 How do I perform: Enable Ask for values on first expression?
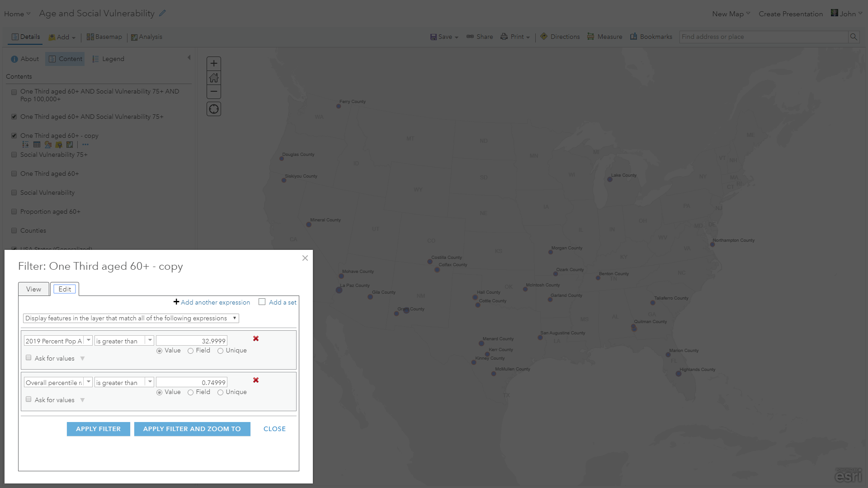pos(29,358)
